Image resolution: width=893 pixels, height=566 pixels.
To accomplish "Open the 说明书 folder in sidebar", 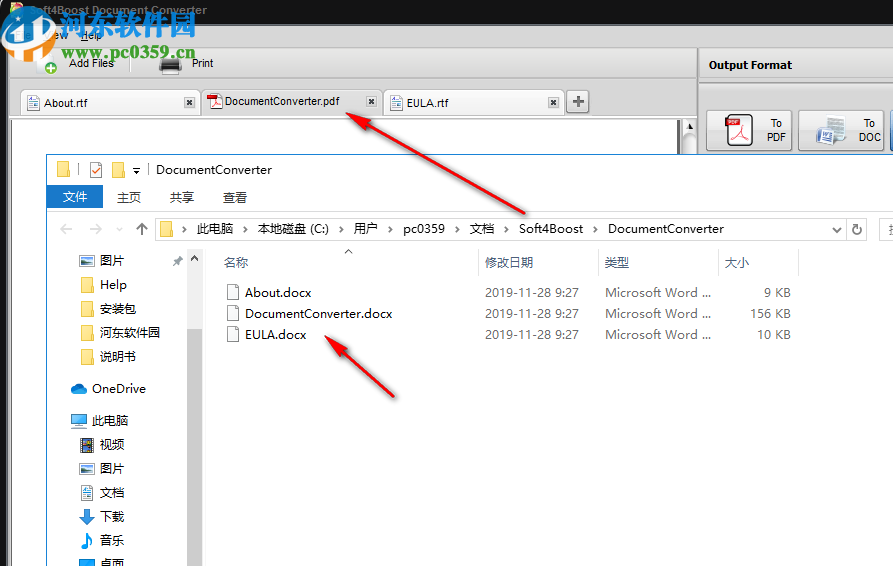I will 118,357.
